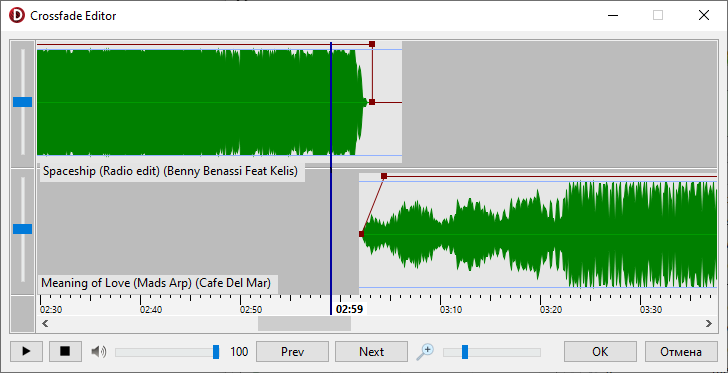Image resolution: width=728 pixels, height=373 pixels.
Task: Click the playback volume slider handle
Action: (216, 352)
